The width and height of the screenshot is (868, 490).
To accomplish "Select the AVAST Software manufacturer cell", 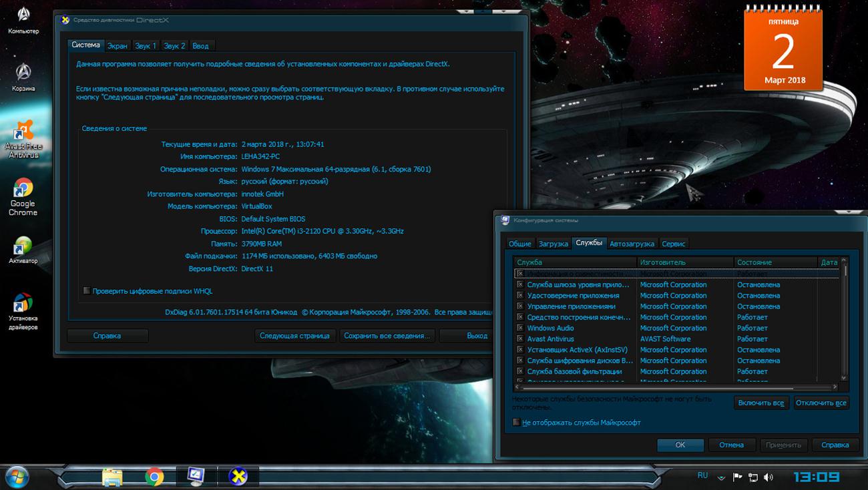I will click(666, 338).
